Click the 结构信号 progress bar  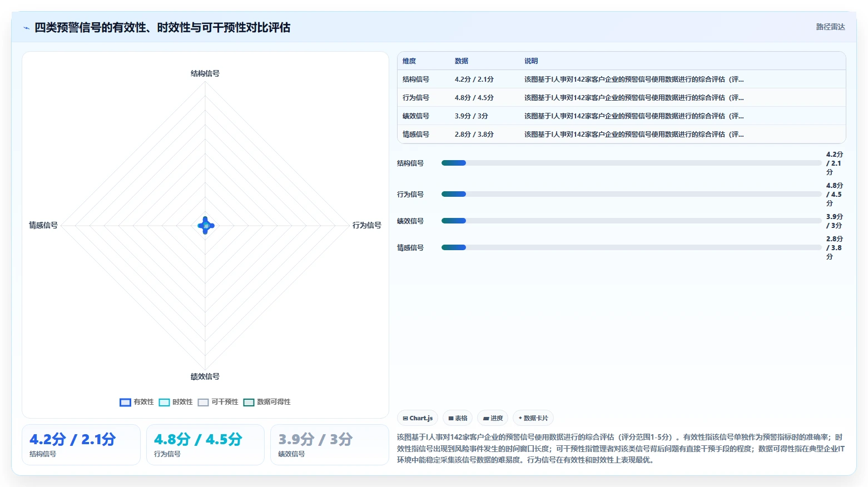pyautogui.click(x=631, y=163)
